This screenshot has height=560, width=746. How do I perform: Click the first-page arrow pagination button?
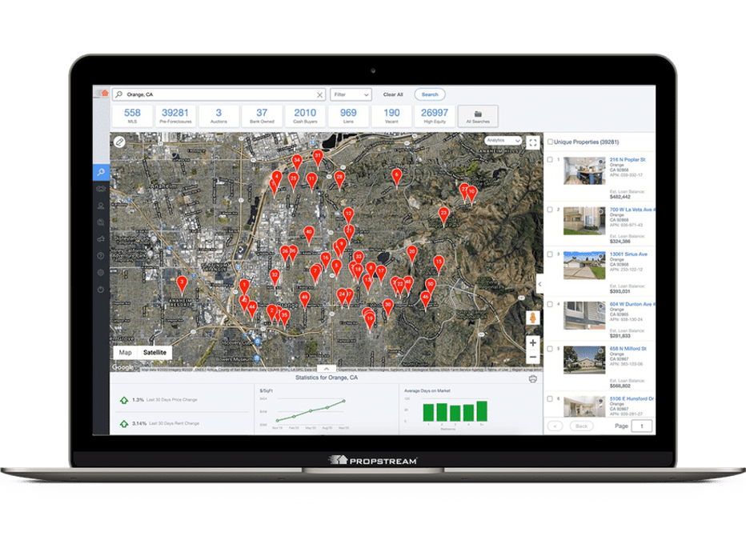point(555,426)
